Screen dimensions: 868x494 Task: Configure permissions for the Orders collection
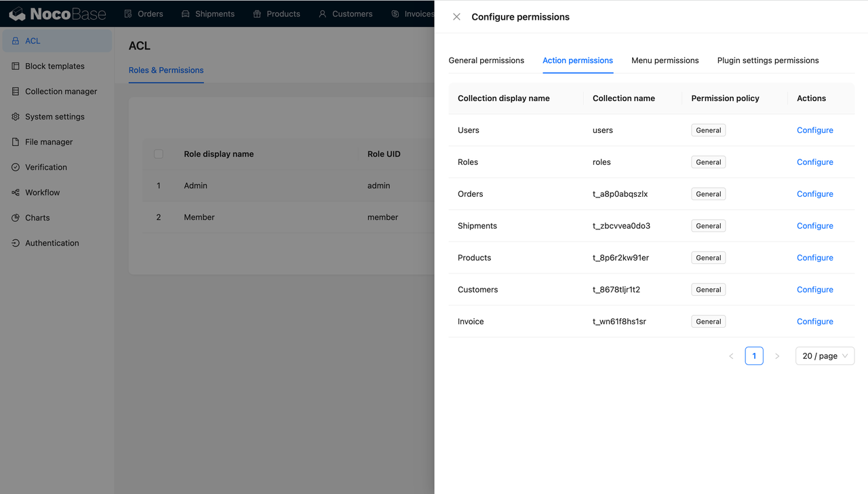814,194
